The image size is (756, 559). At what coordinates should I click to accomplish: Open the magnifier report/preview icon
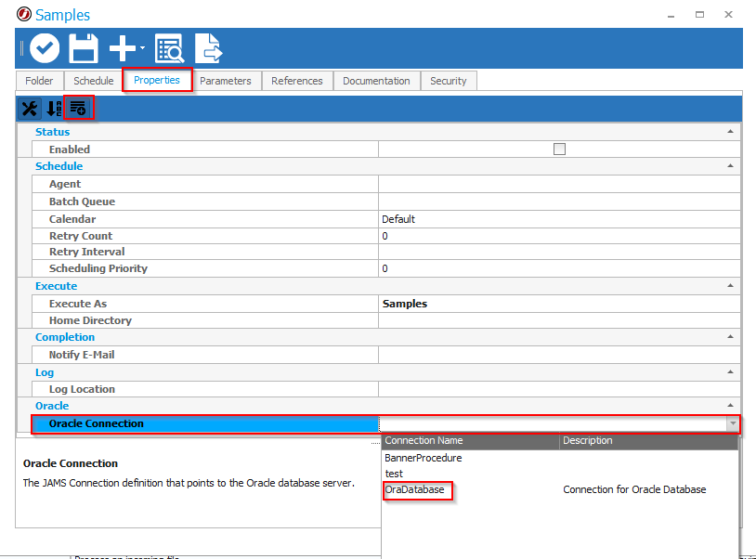pos(169,48)
